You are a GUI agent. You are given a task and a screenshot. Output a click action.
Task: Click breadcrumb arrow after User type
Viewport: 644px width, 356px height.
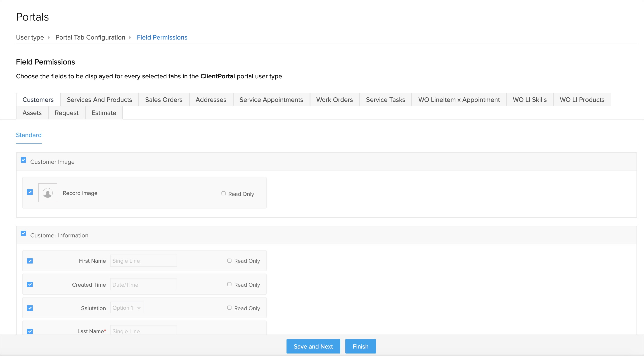[49, 37]
